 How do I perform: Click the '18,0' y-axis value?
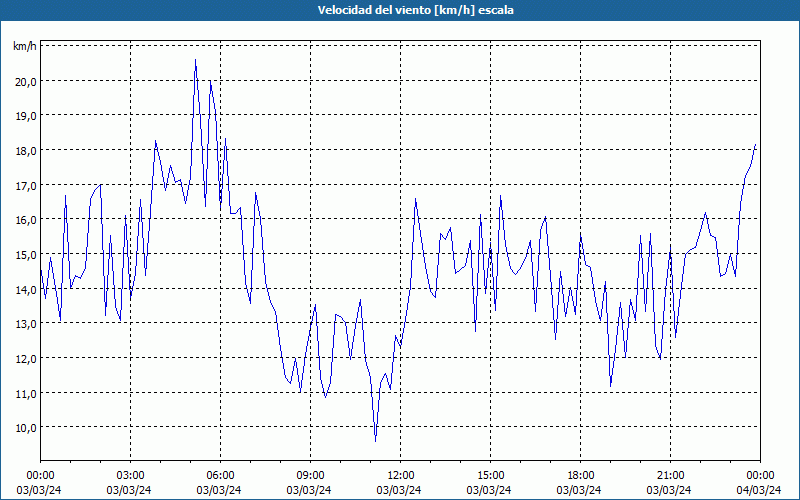pos(26,151)
